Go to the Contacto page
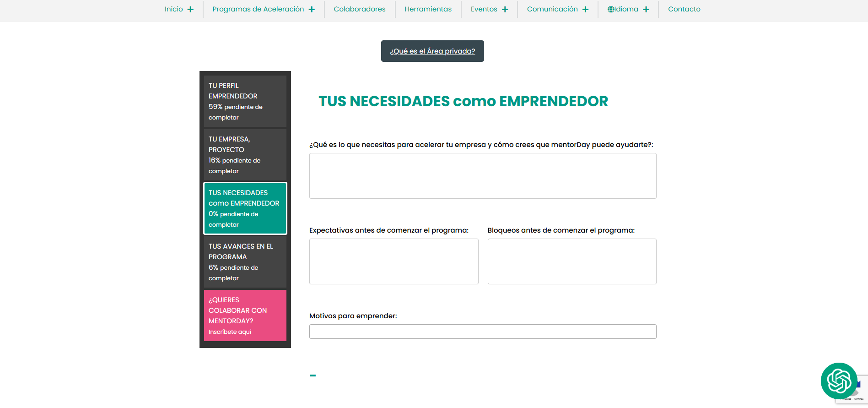 (684, 9)
